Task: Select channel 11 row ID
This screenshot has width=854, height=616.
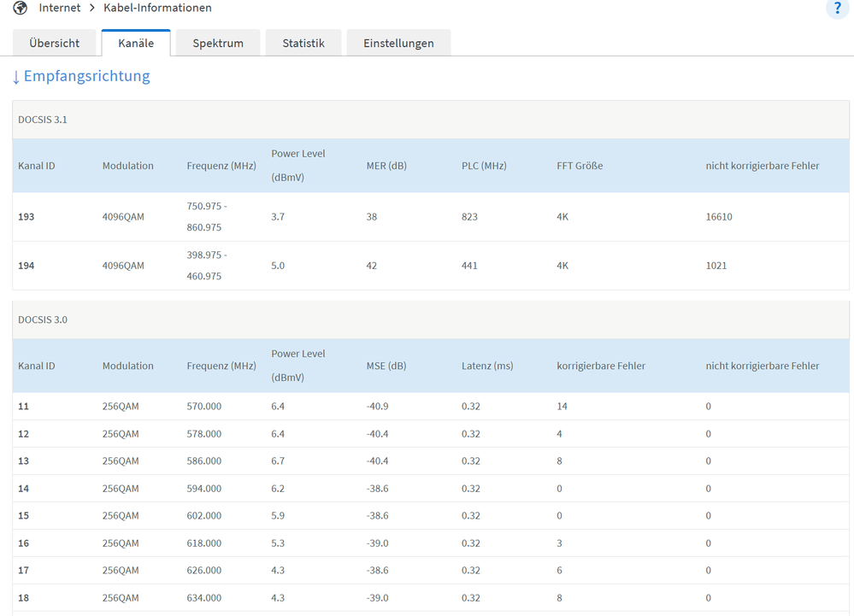Action: click(24, 407)
